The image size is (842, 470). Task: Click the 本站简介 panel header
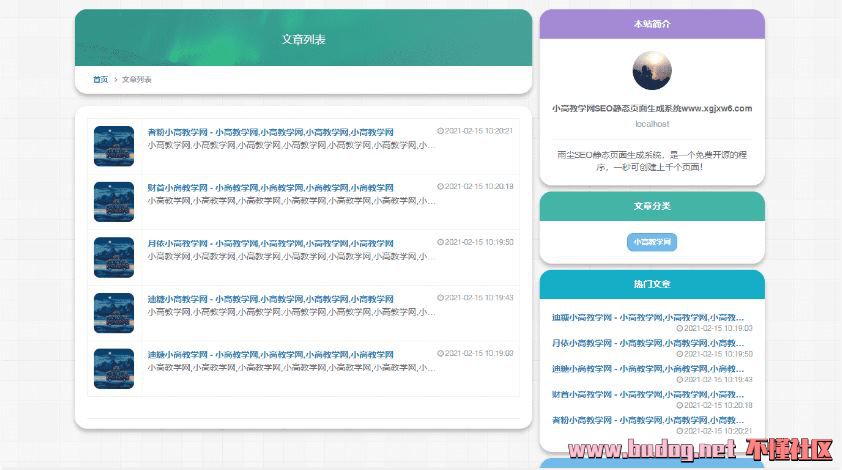652,24
